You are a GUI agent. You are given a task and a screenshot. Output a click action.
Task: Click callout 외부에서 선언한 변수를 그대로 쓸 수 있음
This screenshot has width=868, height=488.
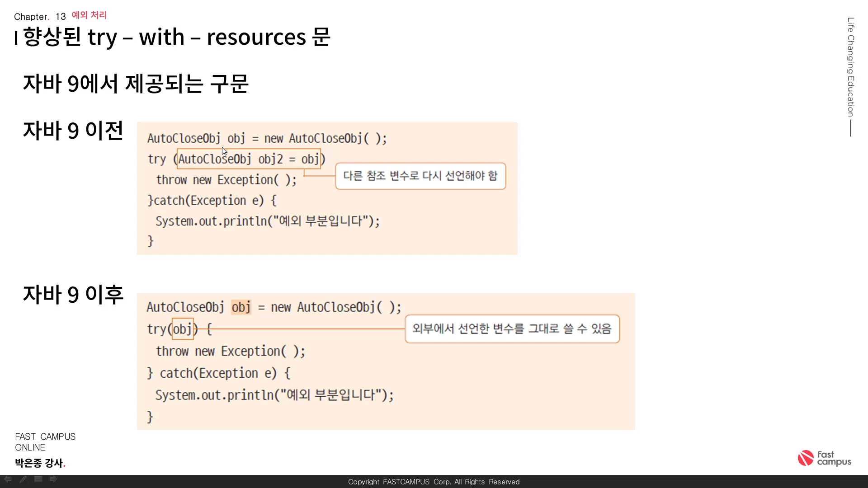(x=512, y=328)
